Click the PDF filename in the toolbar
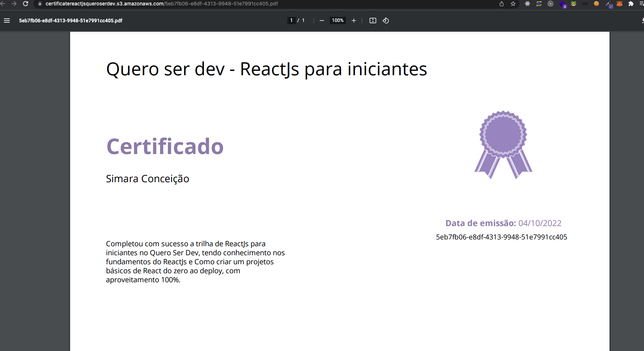Image resolution: width=644 pixels, height=351 pixels. 71,21
